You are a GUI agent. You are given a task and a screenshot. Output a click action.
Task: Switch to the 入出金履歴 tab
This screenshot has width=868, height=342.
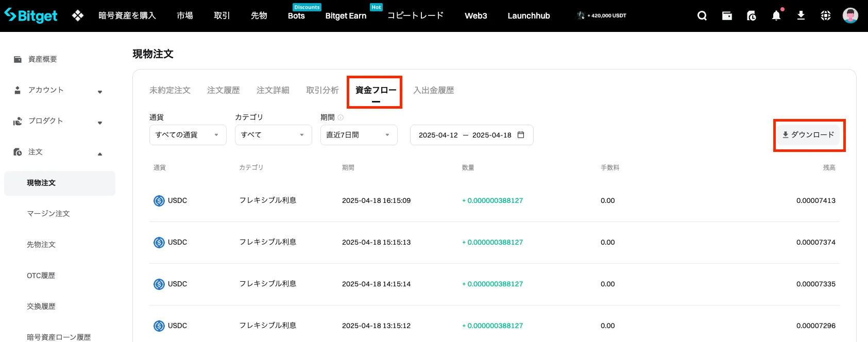click(x=433, y=90)
